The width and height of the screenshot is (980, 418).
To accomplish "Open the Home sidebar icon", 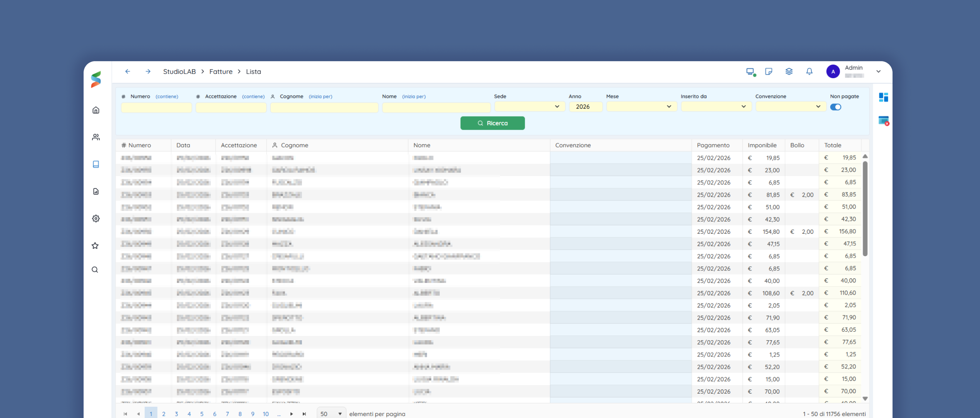I will coord(96,110).
